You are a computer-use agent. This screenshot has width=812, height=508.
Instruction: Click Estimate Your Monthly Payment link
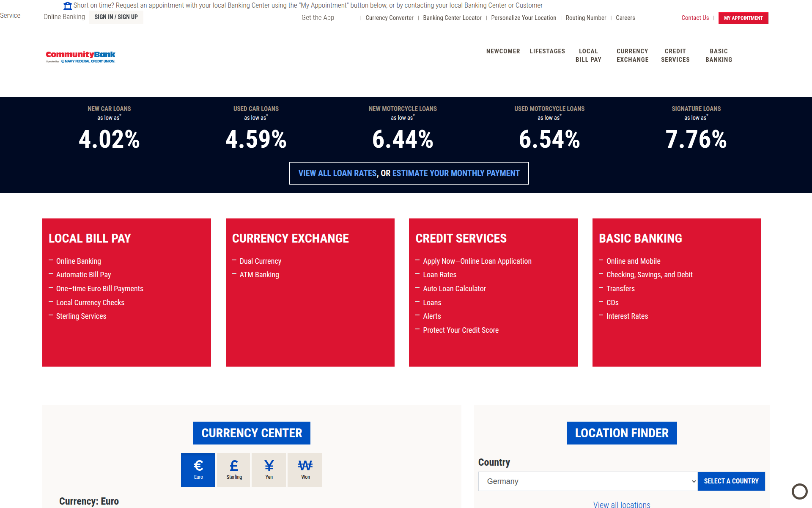[x=456, y=173]
